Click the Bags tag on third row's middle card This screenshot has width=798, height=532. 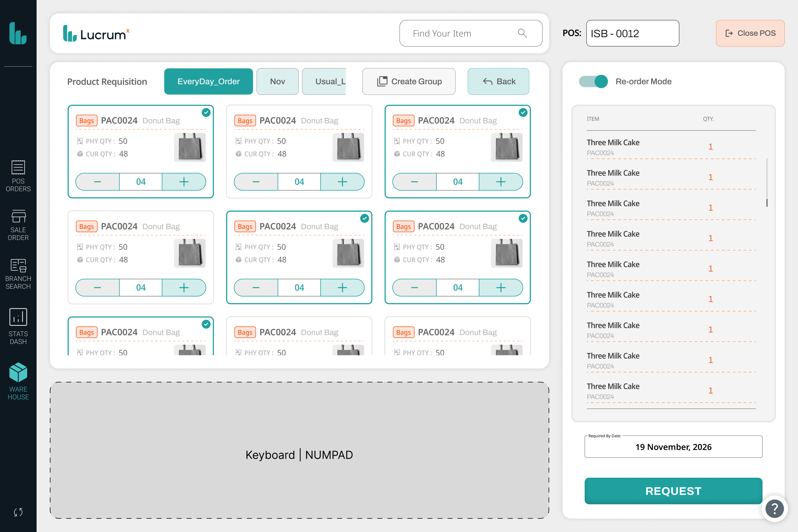pos(245,332)
